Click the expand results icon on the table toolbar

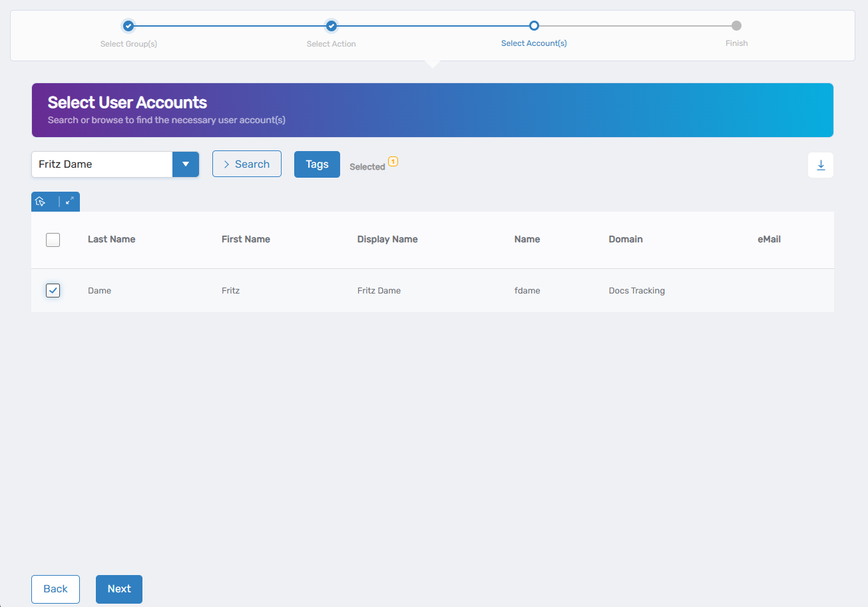tap(69, 201)
